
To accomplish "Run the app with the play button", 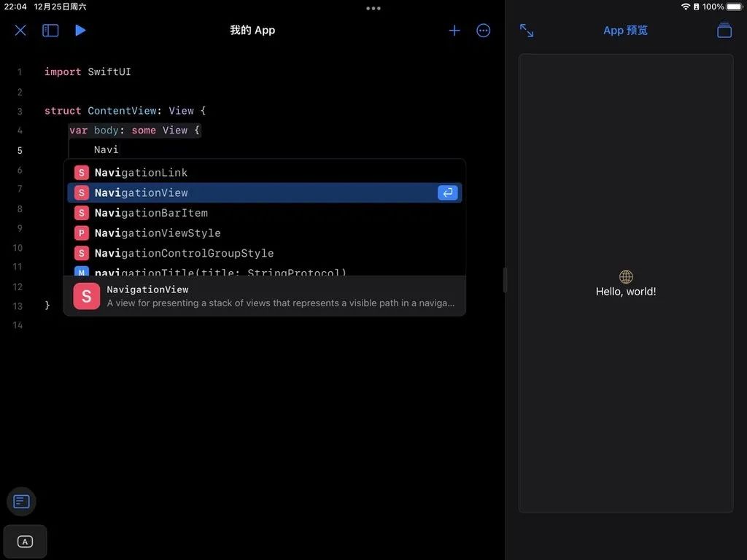I will tap(80, 31).
